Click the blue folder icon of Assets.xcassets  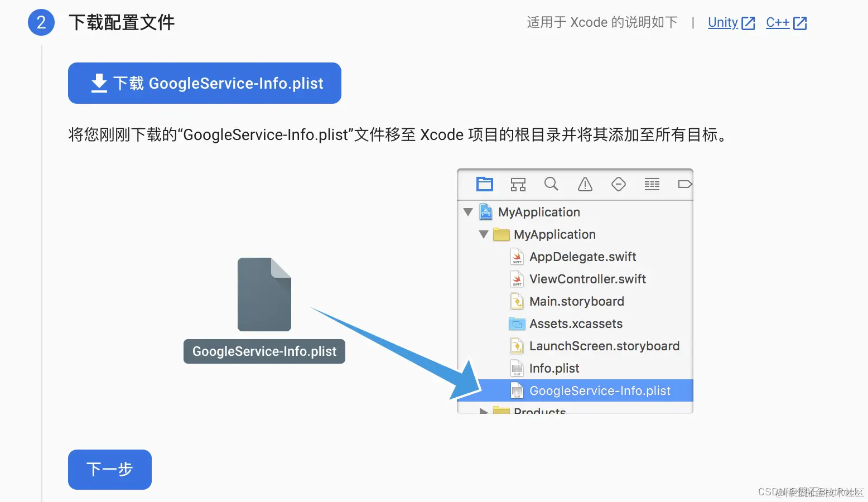pyautogui.click(x=517, y=324)
